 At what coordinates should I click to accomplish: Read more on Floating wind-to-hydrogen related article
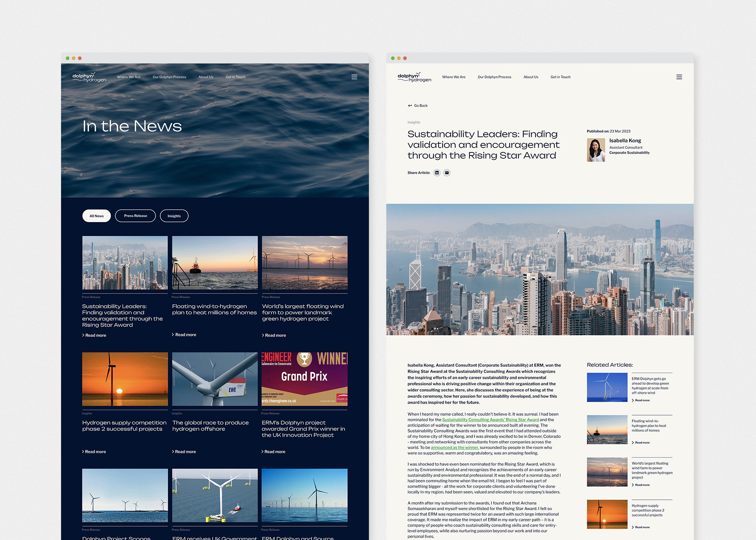pos(641,443)
